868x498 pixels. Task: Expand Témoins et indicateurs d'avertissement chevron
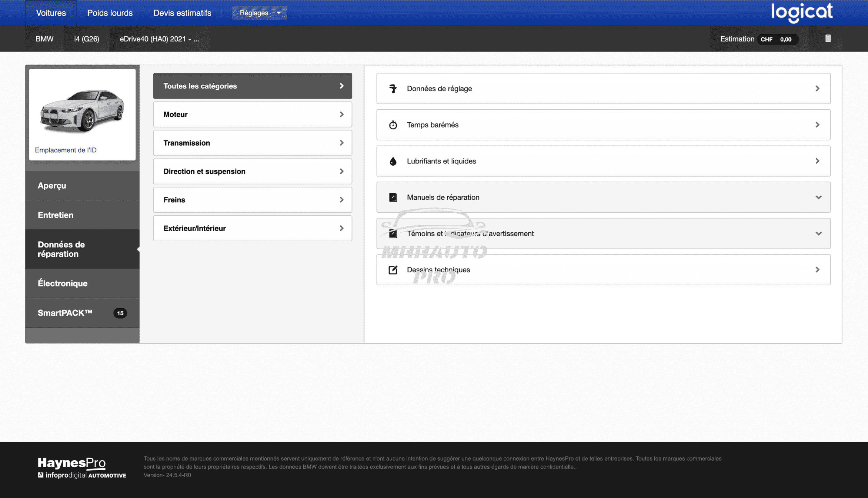[818, 234]
